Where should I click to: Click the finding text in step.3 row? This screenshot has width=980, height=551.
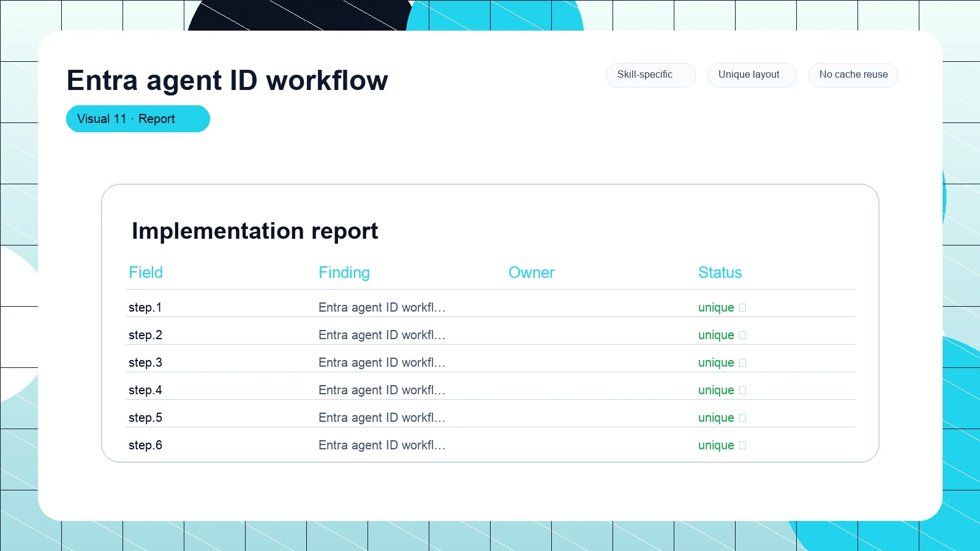point(382,362)
